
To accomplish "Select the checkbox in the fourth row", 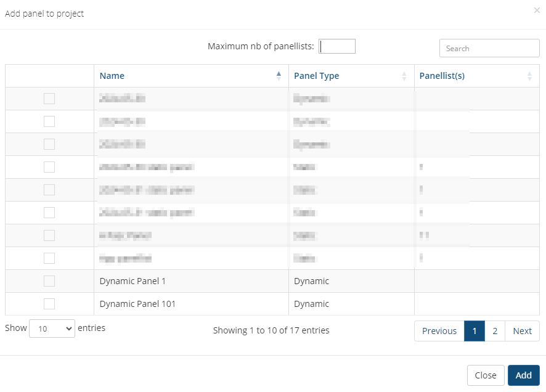I will (49, 167).
